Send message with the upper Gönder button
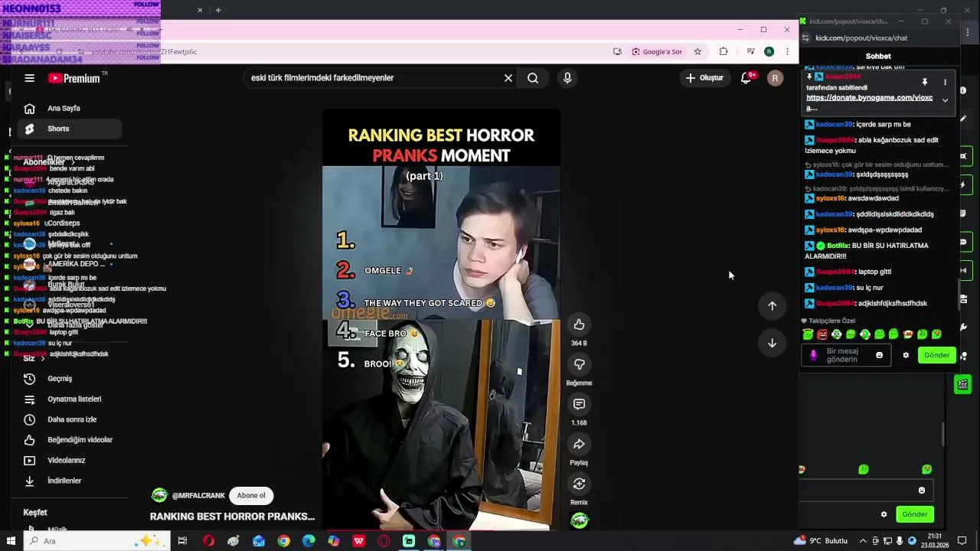The height and width of the screenshot is (551, 980). pyautogui.click(x=936, y=355)
